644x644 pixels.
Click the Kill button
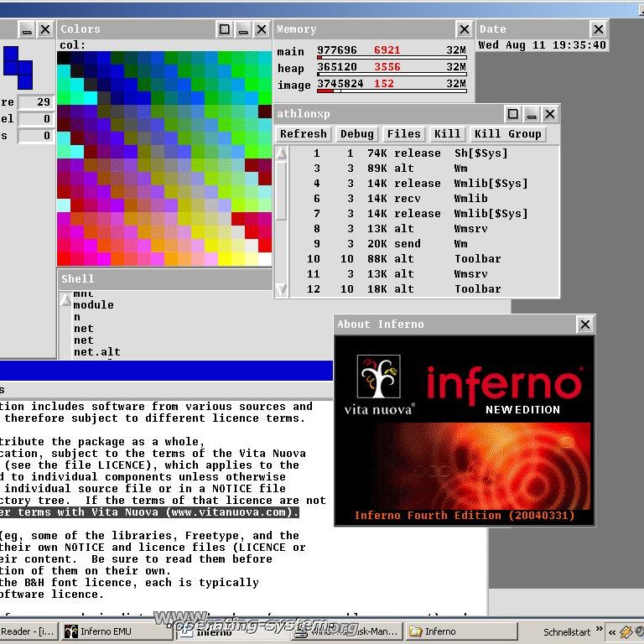(x=447, y=134)
